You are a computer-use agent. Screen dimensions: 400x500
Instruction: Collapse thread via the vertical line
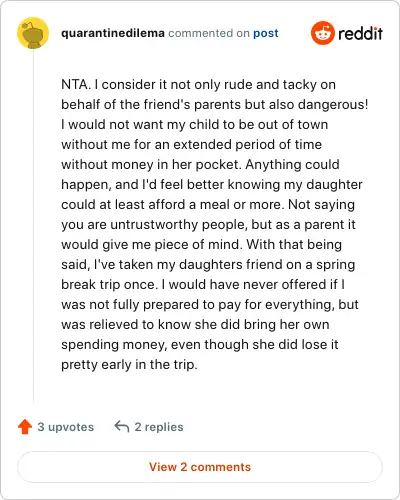(33, 226)
